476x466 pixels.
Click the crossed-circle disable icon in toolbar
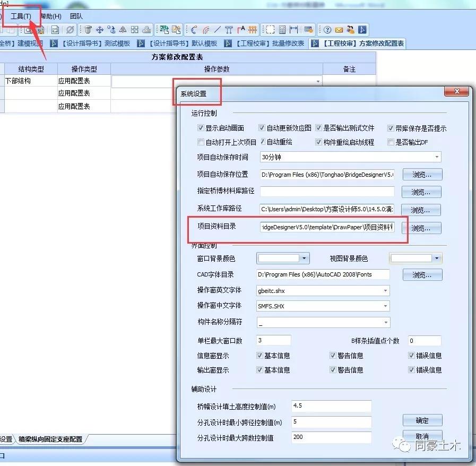tap(70, 30)
